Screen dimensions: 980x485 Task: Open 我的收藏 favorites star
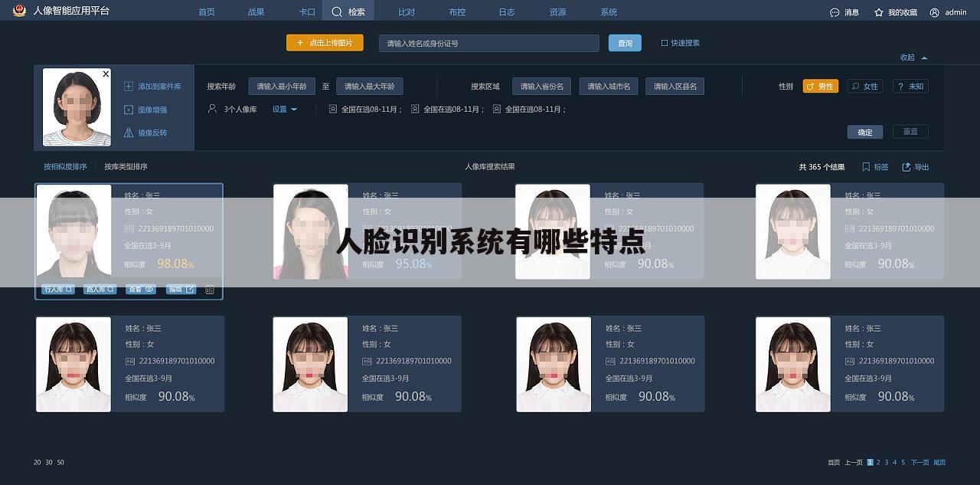[x=879, y=12]
